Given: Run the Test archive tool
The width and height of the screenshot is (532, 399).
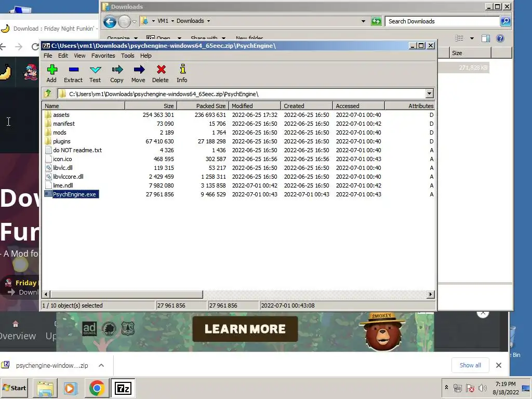Looking at the screenshot, I should pos(96,70).
